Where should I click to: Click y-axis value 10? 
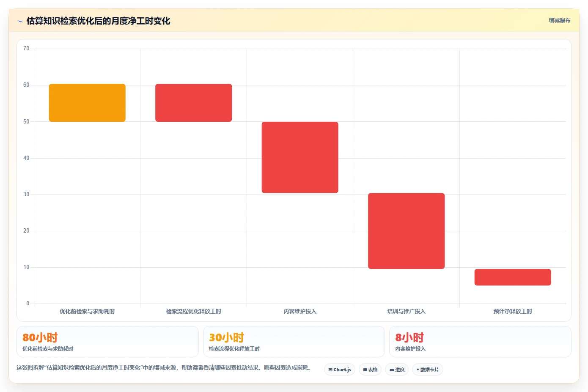point(26,267)
